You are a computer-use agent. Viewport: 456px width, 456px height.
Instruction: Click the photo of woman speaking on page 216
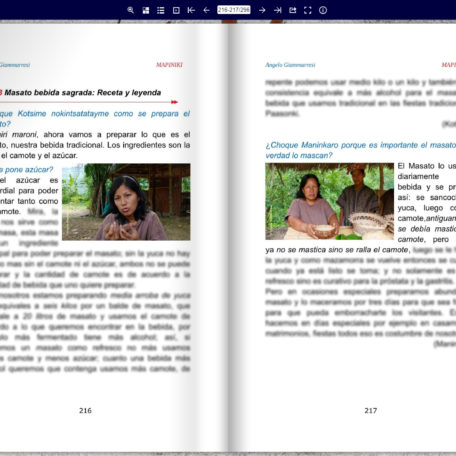(126, 202)
